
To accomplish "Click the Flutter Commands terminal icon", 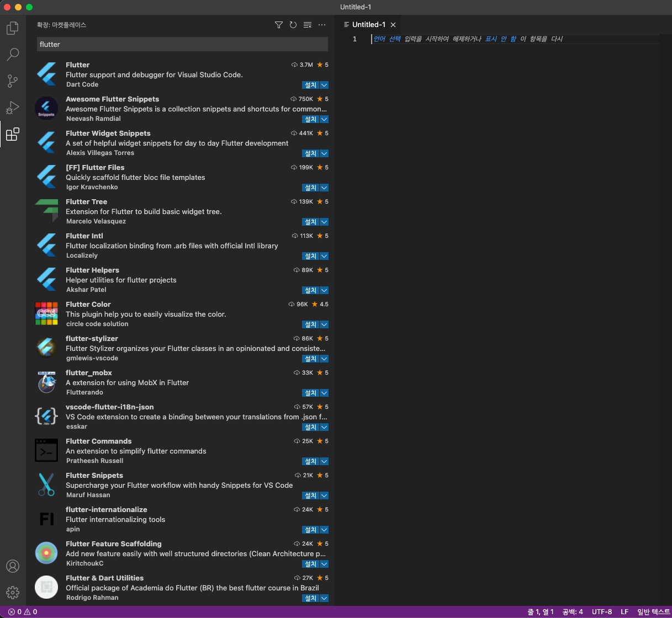I will coord(46,450).
